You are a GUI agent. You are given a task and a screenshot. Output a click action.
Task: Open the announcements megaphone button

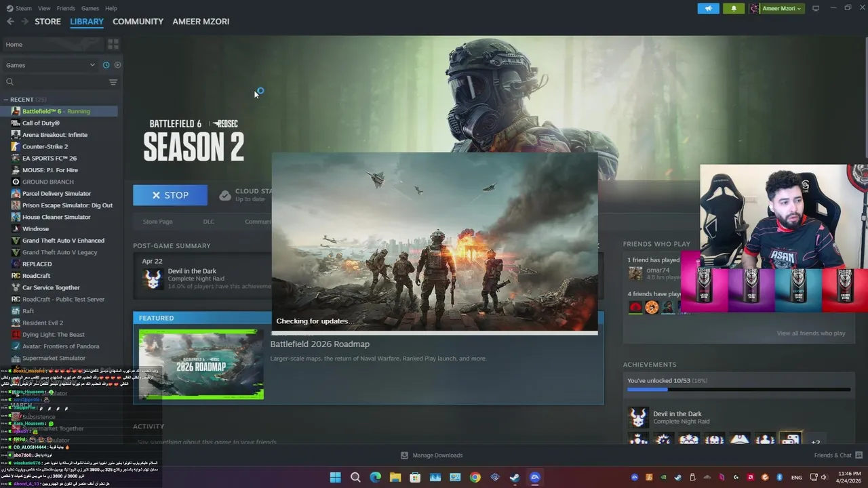[x=708, y=8]
